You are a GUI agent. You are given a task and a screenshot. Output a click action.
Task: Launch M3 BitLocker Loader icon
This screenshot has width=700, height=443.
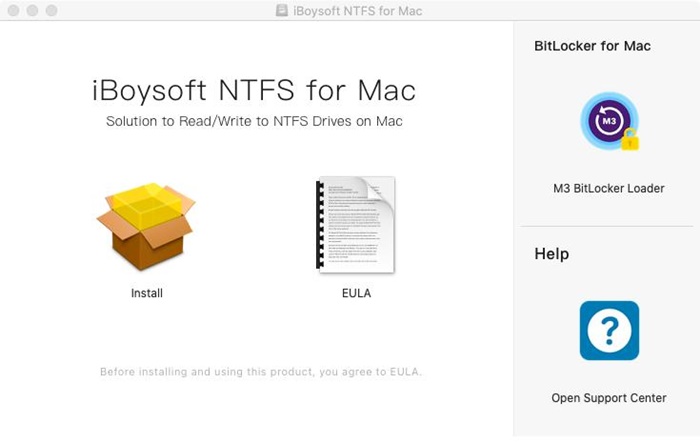[608, 122]
